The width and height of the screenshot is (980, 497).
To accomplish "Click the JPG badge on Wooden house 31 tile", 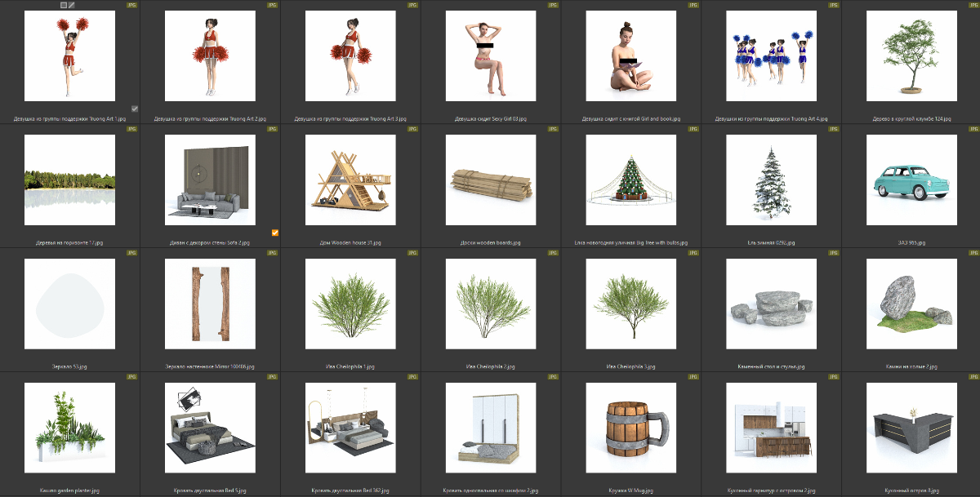I will (412, 129).
